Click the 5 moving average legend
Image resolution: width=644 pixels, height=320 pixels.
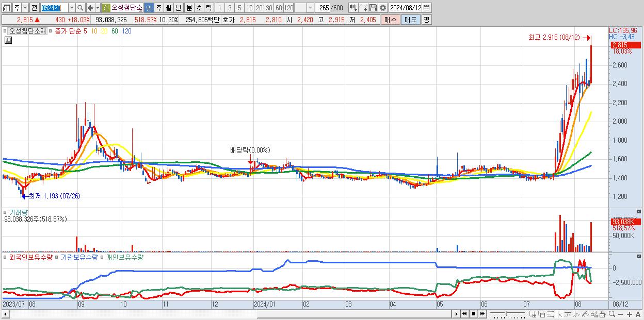[x=85, y=31]
